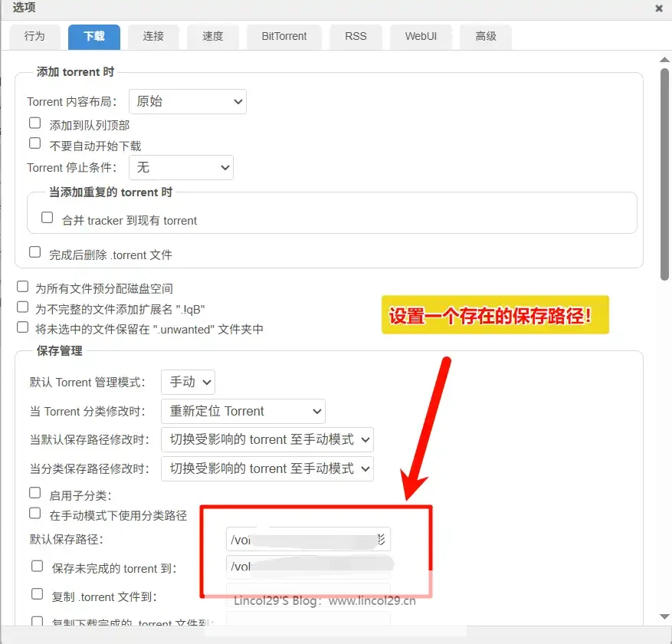Check 合并 tracker 到现有 torrent
This screenshot has height=644, width=672.
(x=48, y=218)
